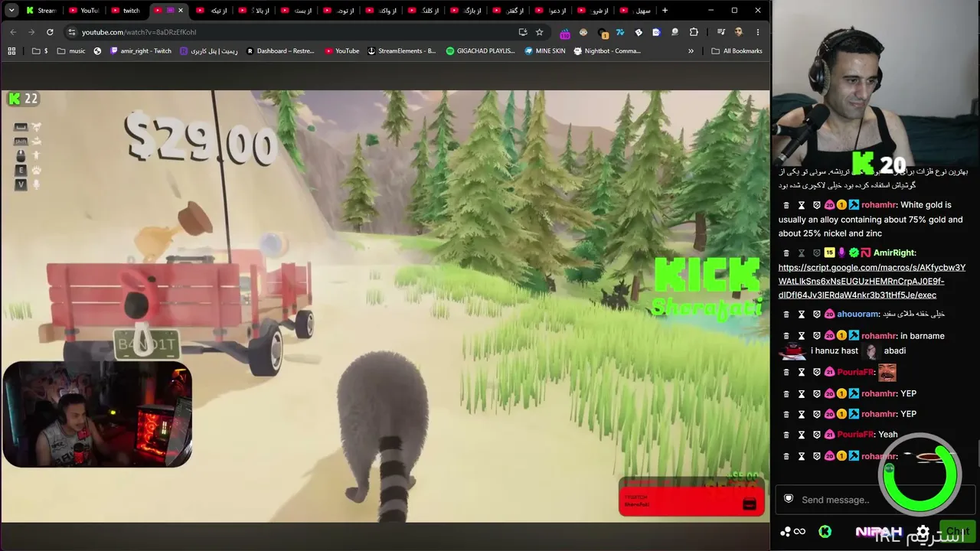Delete PouriaFR's "Yeah" message

coord(786,435)
